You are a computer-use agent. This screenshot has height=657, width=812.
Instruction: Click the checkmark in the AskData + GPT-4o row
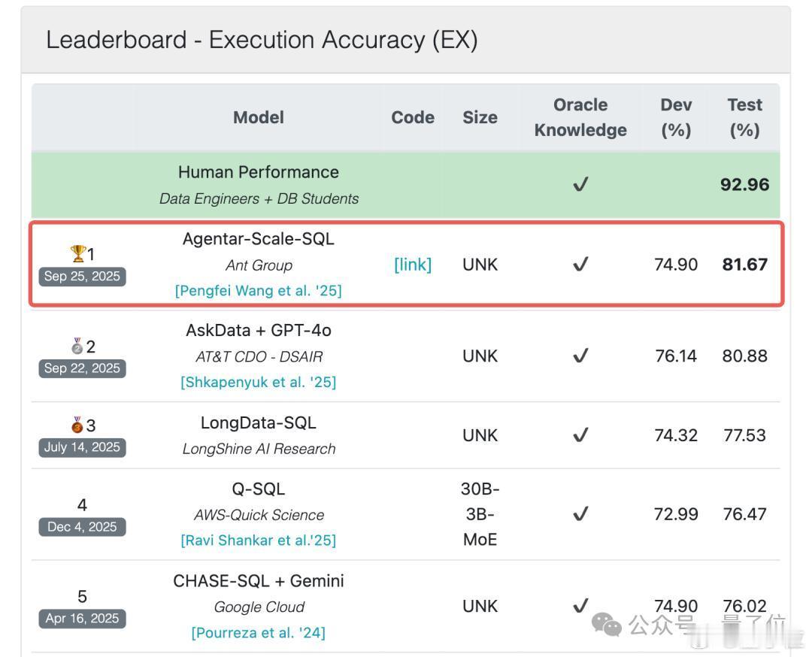coord(580,356)
